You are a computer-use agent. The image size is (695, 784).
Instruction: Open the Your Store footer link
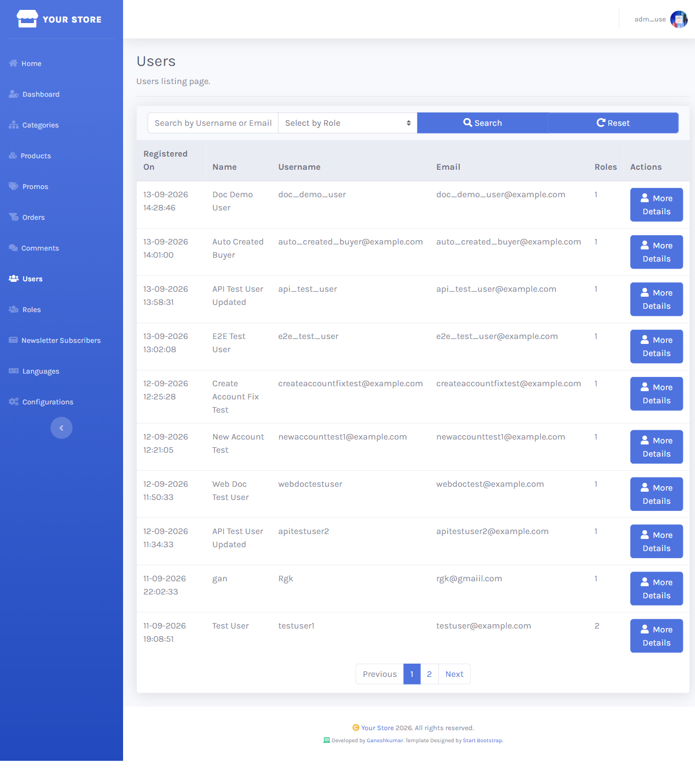point(377,728)
